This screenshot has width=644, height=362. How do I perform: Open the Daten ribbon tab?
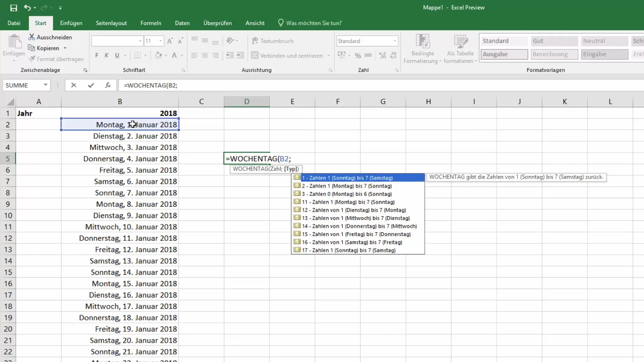[182, 23]
